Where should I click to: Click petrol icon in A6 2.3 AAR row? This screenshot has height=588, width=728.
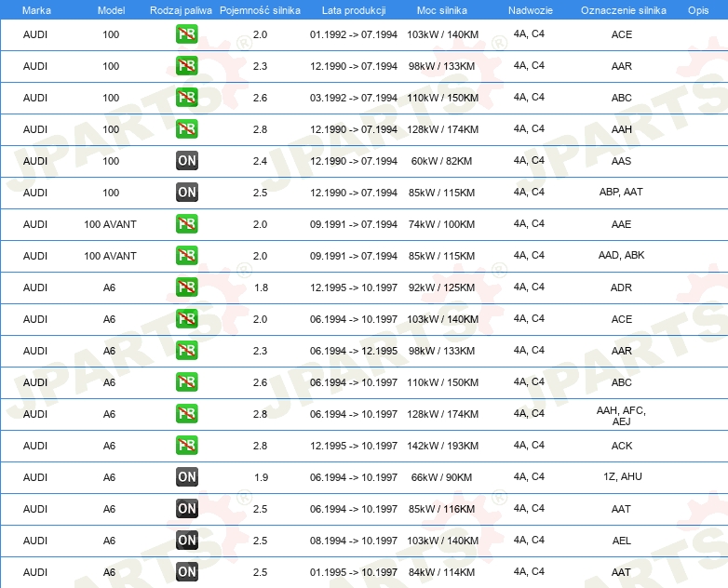186,351
